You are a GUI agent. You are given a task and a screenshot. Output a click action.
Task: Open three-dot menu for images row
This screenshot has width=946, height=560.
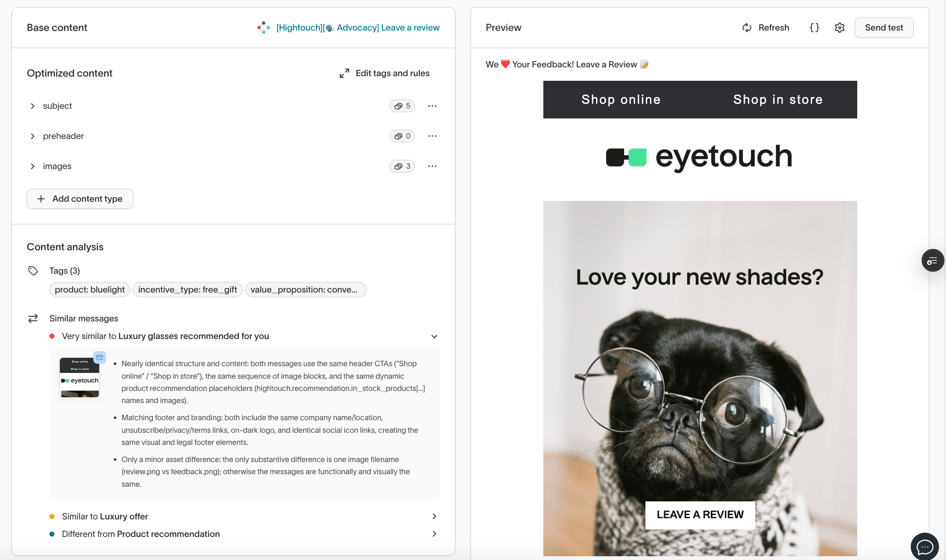tap(432, 166)
